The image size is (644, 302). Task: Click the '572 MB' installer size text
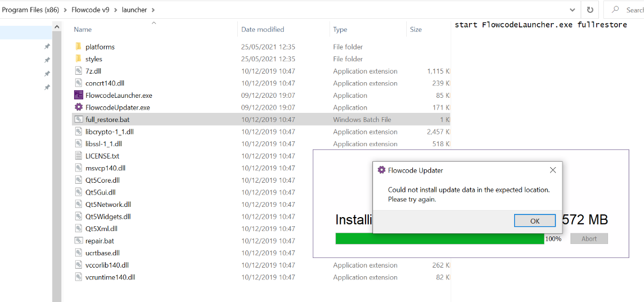[x=585, y=219]
